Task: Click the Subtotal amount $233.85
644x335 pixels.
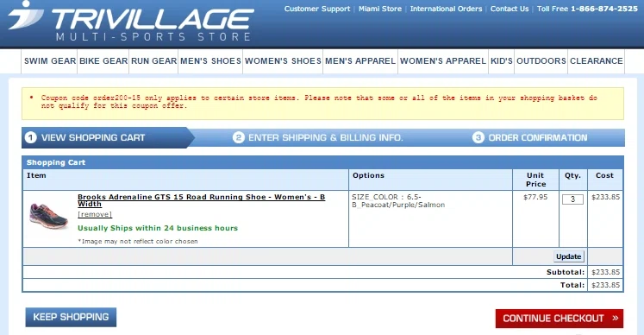Action: click(x=605, y=272)
